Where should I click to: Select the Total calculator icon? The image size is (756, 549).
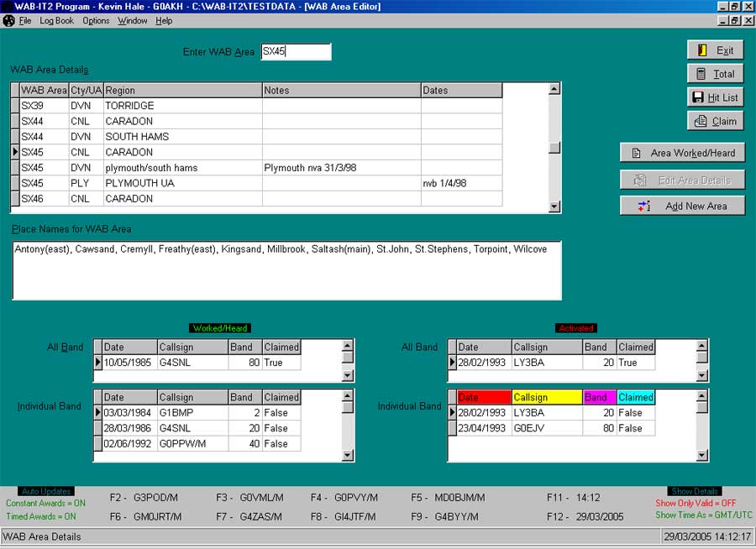[702, 74]
